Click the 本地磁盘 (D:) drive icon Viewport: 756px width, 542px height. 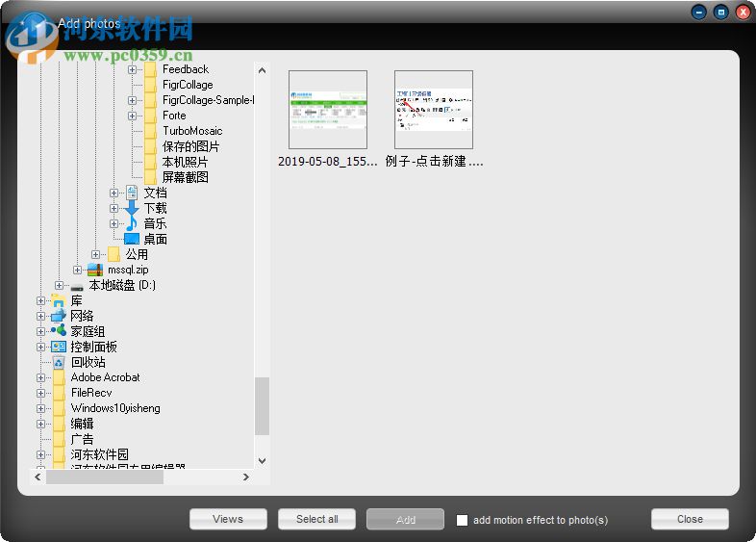[77, 287]
